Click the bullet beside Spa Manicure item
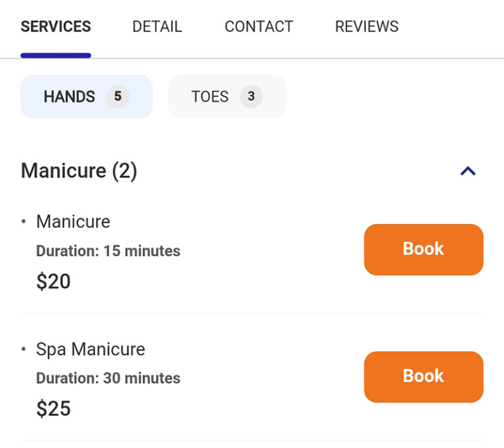This screenshot has width=504, height=448. tap(24, 349)
